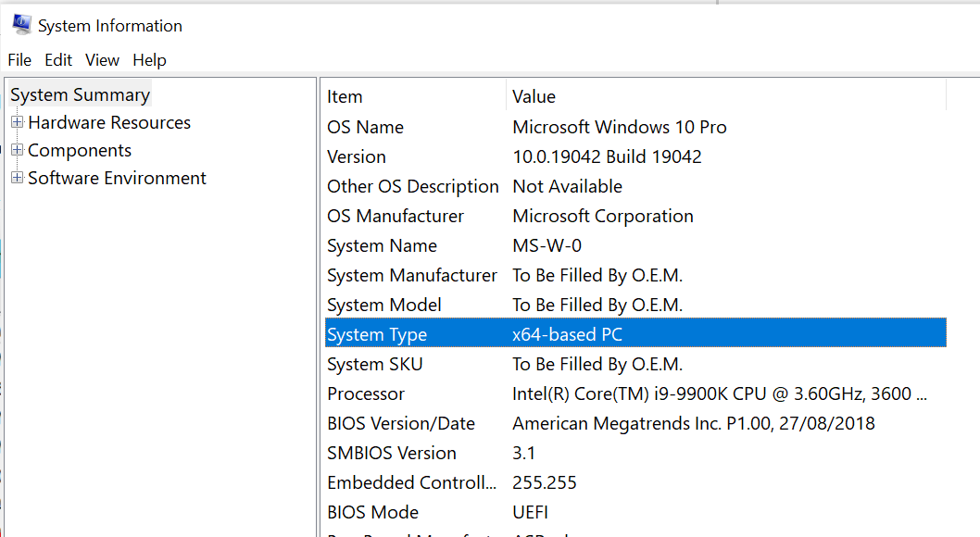
Task: Select the OS Name row label
Action: tap(365, 127)
